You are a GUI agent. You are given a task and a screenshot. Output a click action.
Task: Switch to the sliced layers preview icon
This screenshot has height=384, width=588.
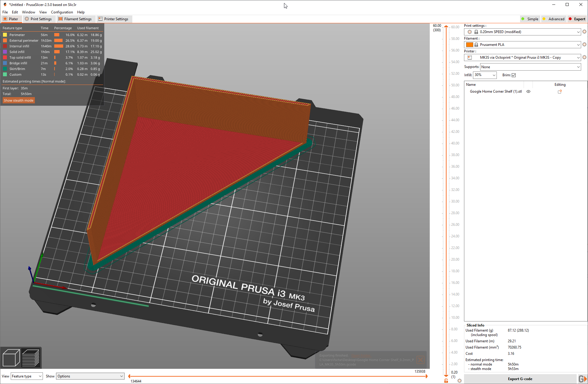click(x=31, y=358)
